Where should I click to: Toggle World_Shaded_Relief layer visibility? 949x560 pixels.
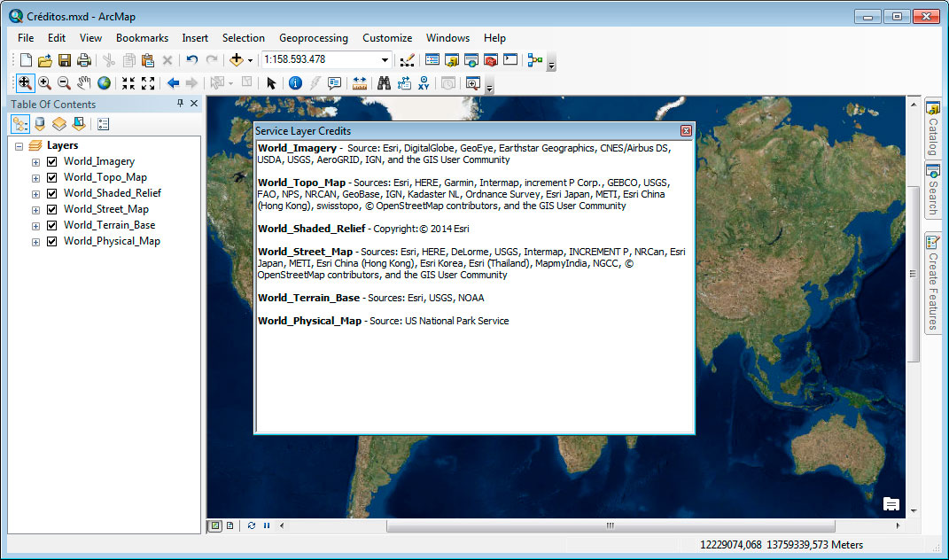tap(52, 193)
